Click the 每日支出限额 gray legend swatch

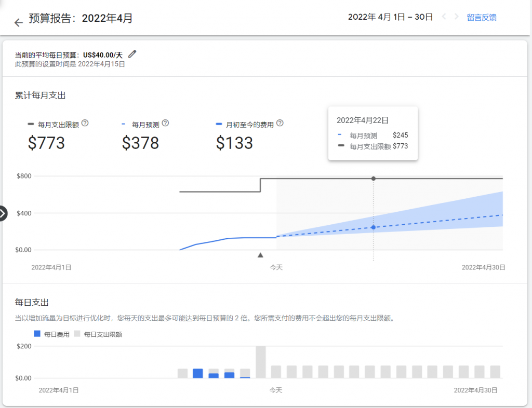pos(77,334)
